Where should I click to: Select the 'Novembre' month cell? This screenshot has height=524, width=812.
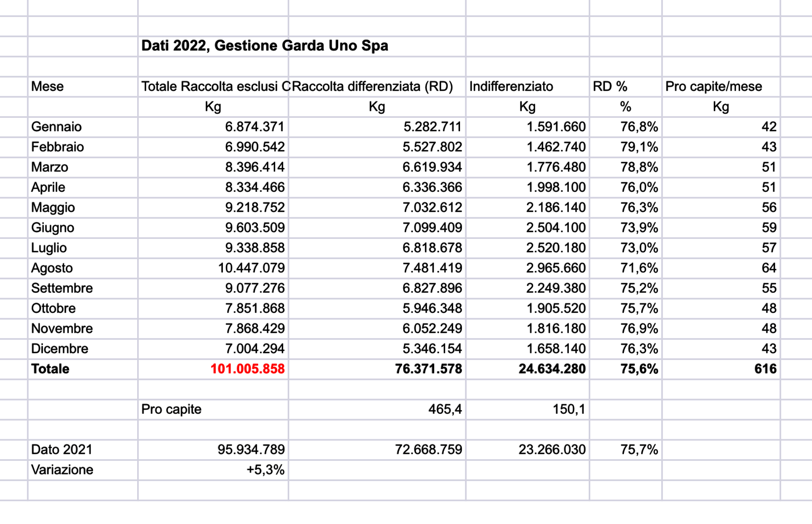pos(62,328)
